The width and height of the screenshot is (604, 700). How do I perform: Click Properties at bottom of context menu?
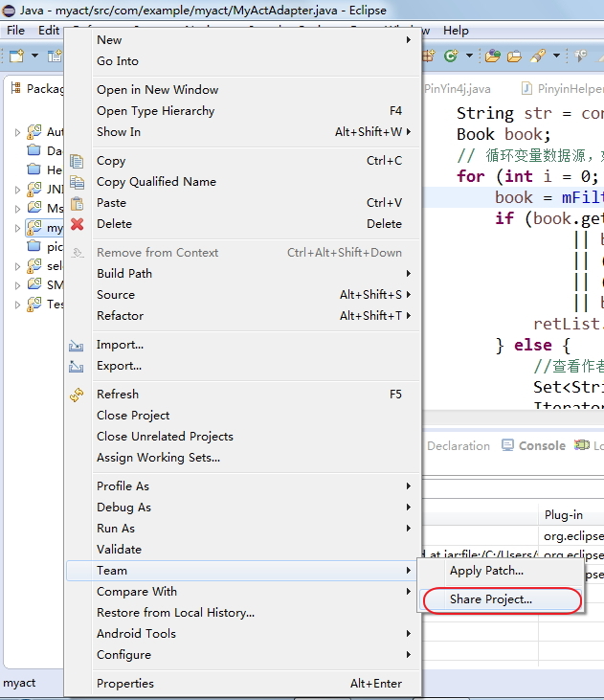coord(125,684)
